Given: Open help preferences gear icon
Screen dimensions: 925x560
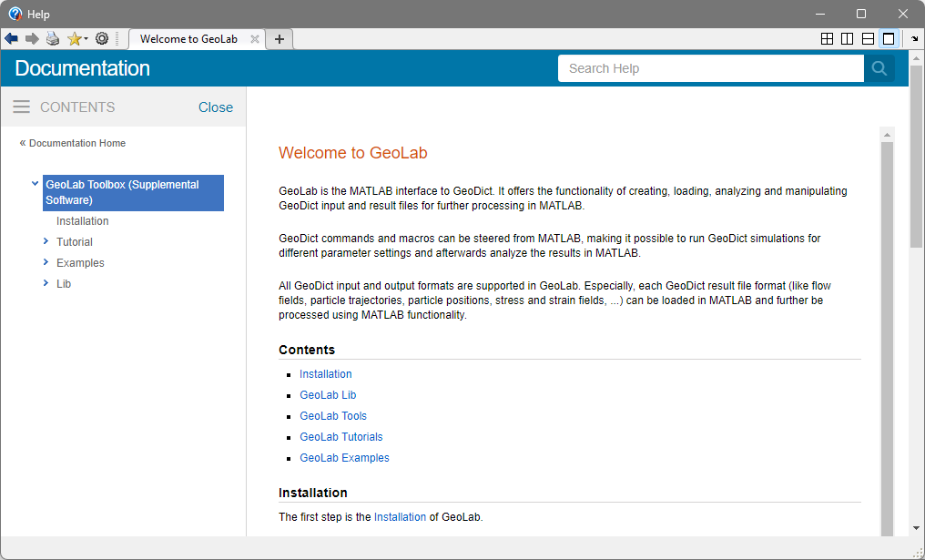Looking at the screenshot, I should click(102, 39).
